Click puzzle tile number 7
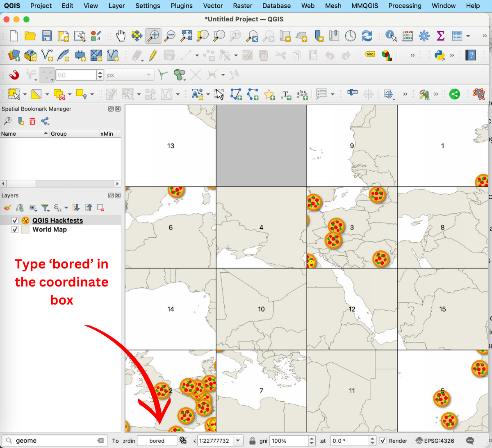Image resolution: width=492 pixels, height=448 pixels. click(262, 391)
